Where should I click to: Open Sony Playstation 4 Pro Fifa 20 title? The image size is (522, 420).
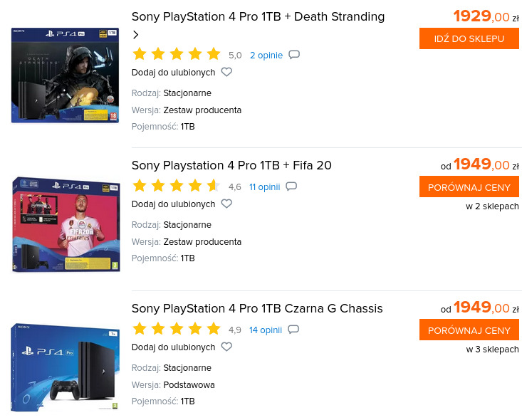click(231, 165)
